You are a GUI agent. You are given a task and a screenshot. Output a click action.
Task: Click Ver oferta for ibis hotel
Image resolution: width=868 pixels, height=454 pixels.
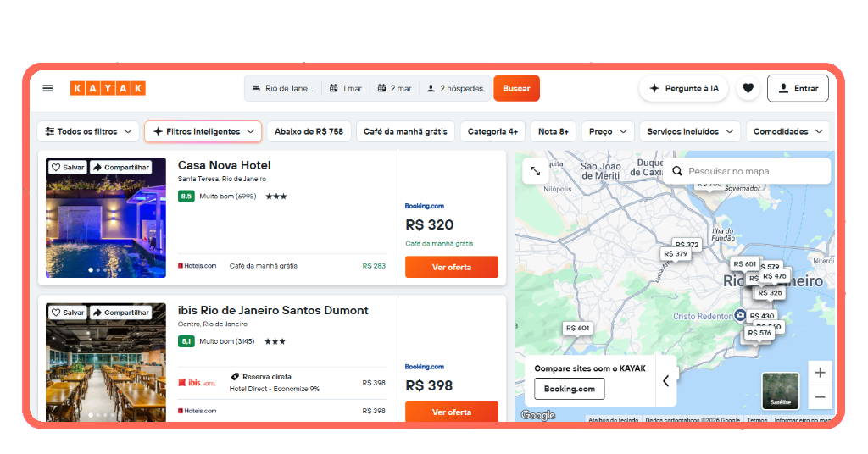(x=452, y=412)
